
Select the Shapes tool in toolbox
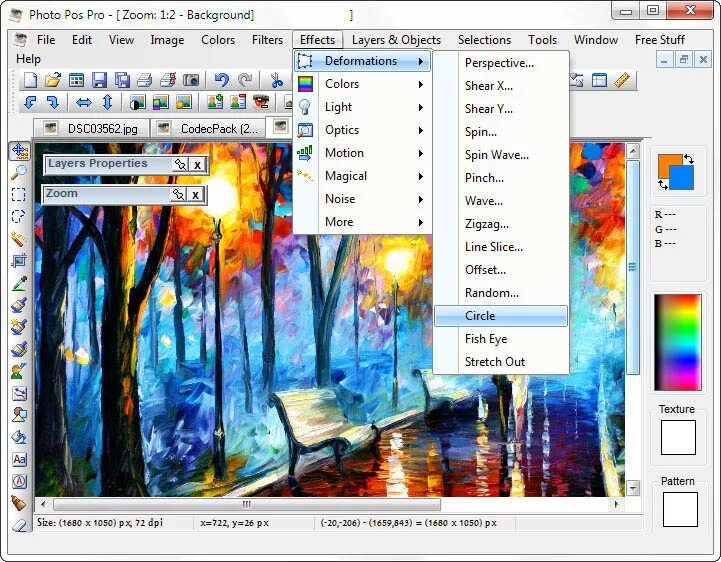[x=19, y=415]
